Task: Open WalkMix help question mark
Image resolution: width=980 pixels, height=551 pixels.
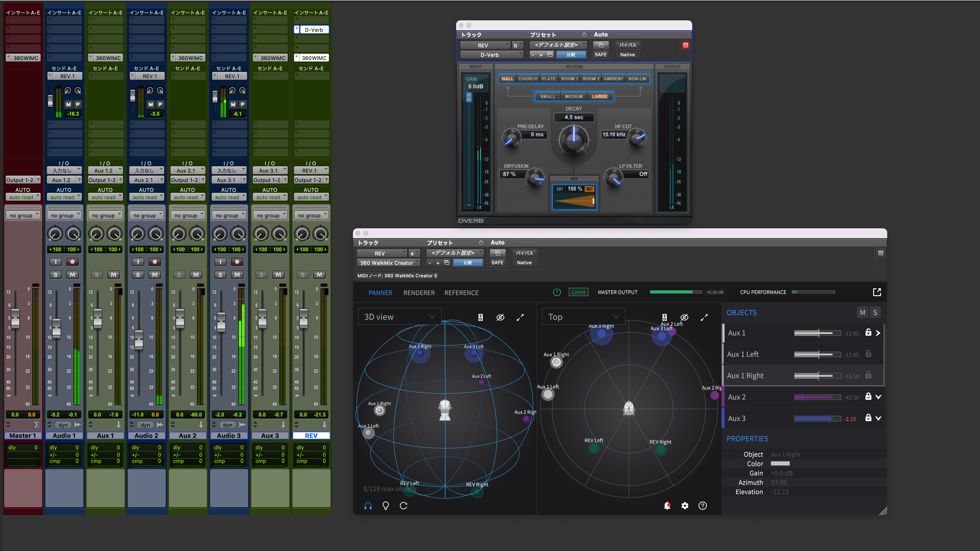Action: pyautogui.click(x=703, y=506)
